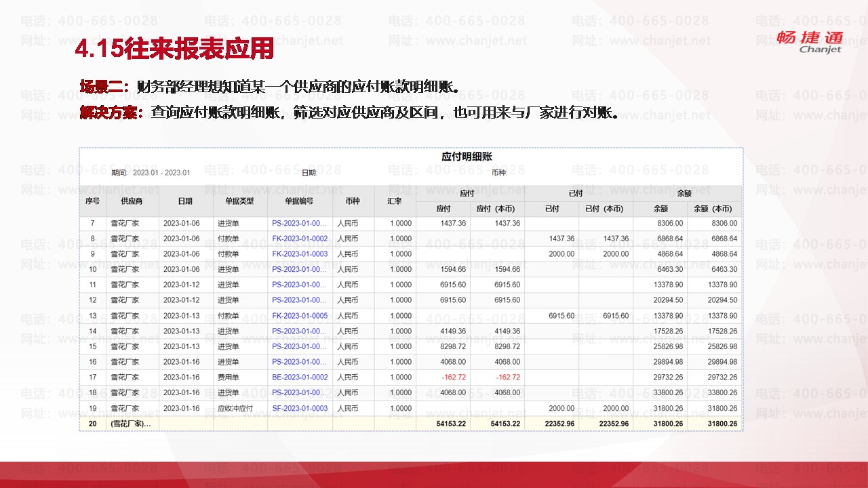Open offset document link SF-2023-01-0003
This screenshot has height=488, width=868.
[x=300, y=409]
